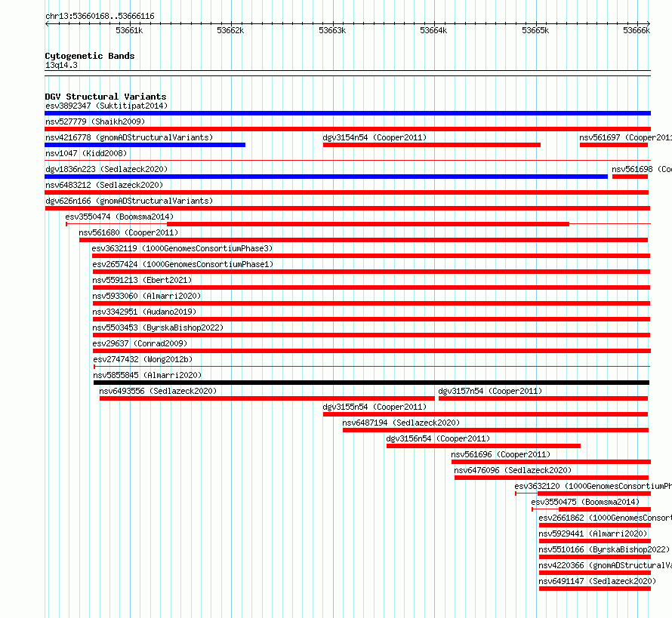This screenshot has width=672, height=618.
Task: Click nsv5510166 (ByrskaBishop2022) label
Action: 604,549
